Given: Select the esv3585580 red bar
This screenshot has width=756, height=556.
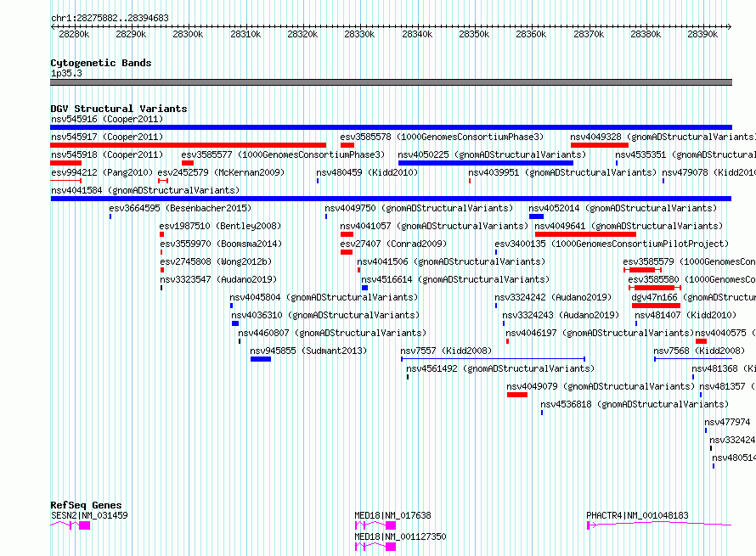Looking at the screenshot, I should pos(655,288).
